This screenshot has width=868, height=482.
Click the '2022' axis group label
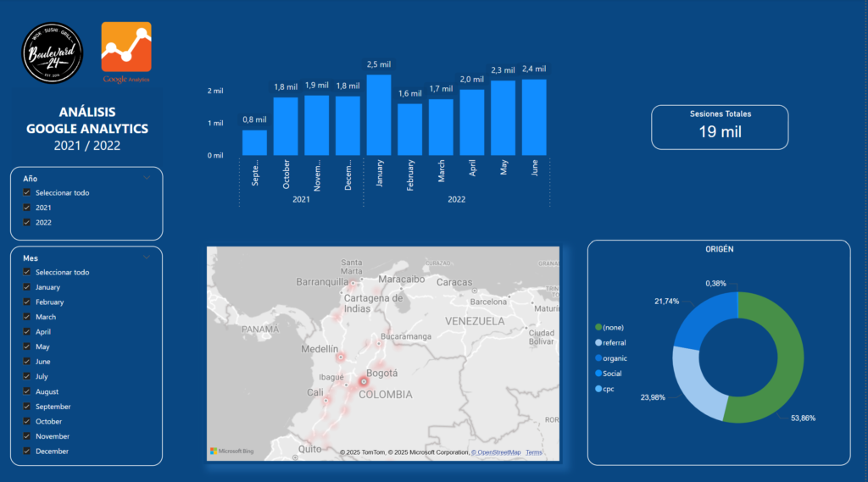point(456,199)
